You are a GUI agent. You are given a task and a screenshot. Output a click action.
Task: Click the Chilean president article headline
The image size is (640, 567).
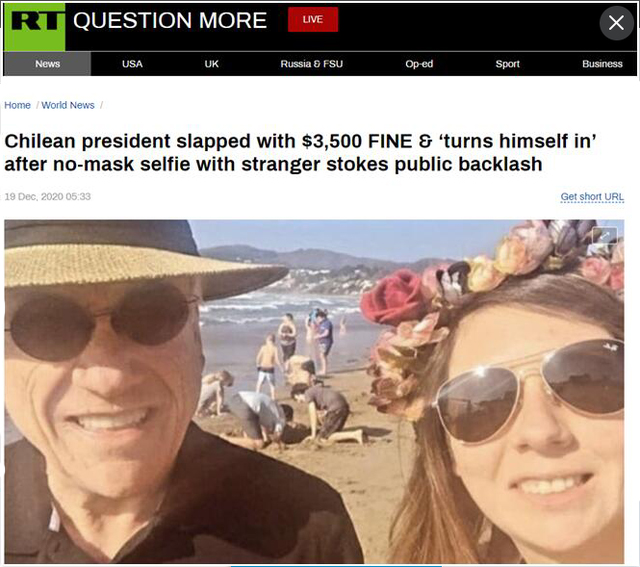coord(300,153)
